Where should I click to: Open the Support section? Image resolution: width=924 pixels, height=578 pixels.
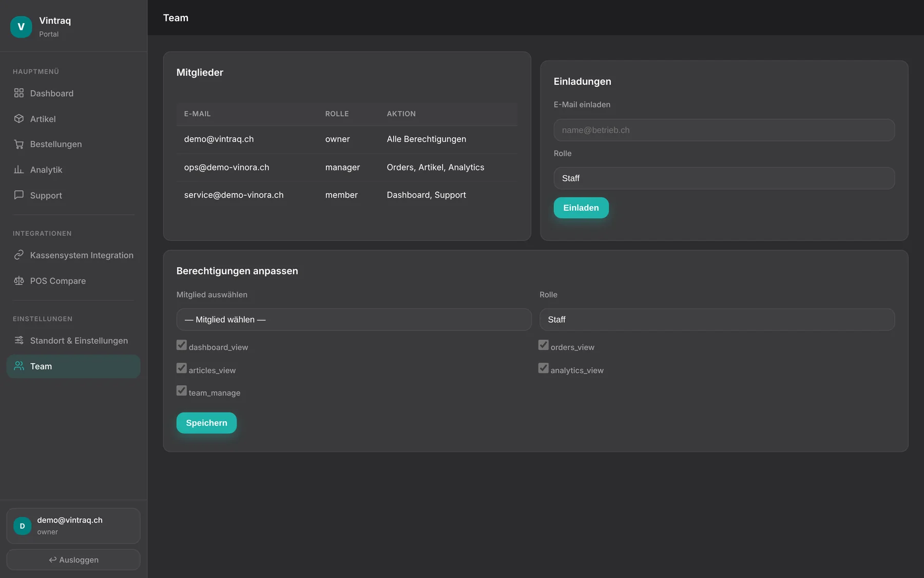[73, 195]
